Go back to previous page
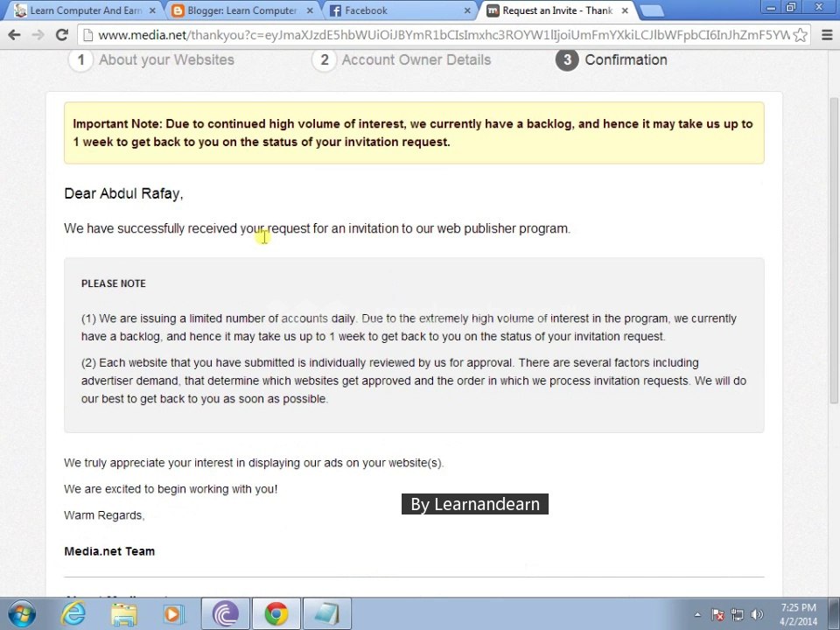The height and width of the screenshot is (630, 840). point(15,35)
